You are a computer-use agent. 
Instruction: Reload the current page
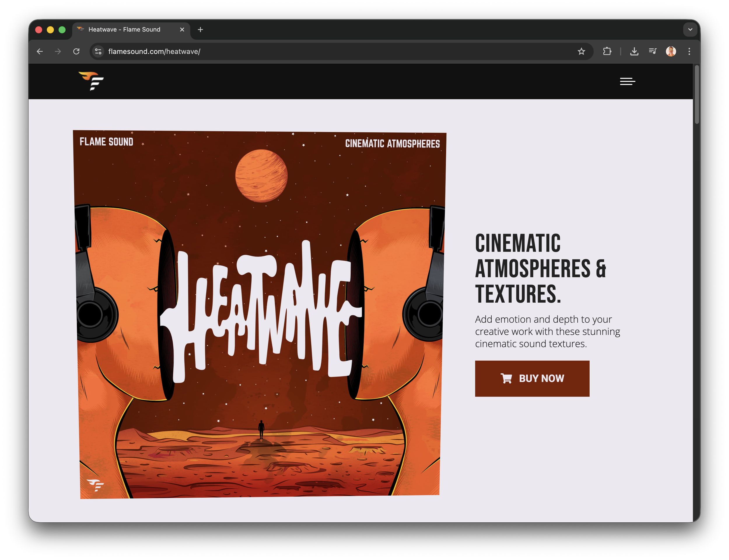point(76,51)
